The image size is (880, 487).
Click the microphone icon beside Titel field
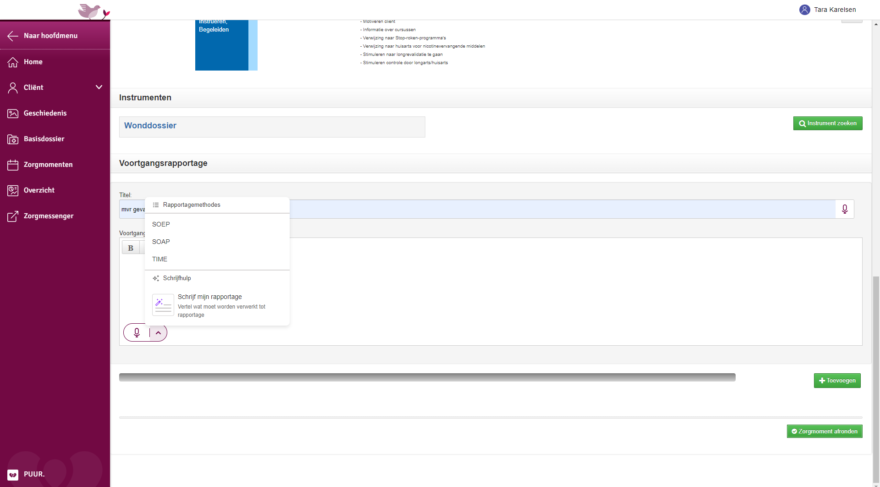point(845,209)
